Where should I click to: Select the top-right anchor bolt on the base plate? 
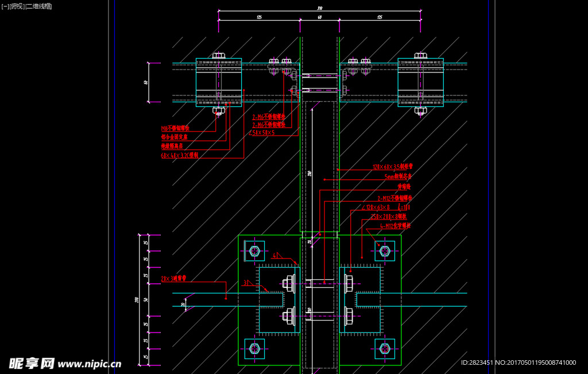click(385, 250)
